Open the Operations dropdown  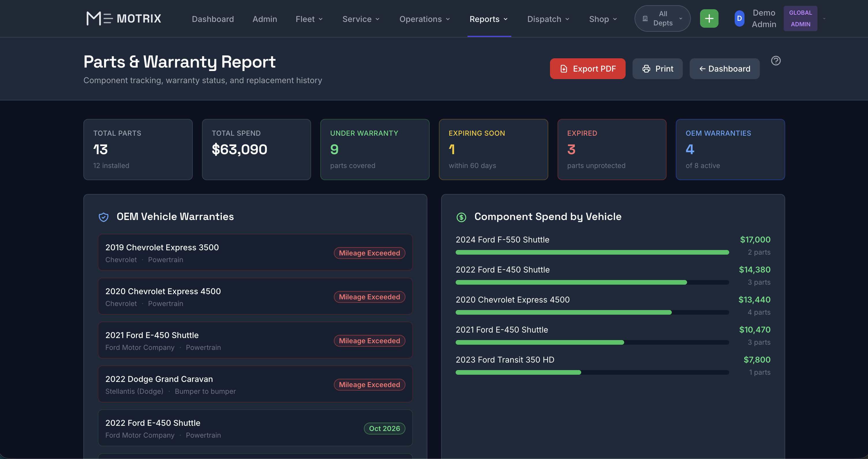tap(424, 19)
